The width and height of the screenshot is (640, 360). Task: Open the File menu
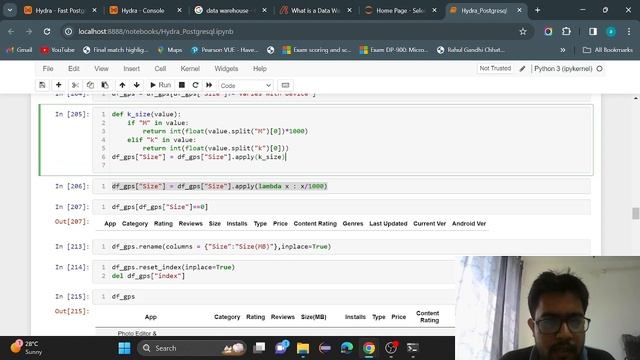click(x=48, y=69)
